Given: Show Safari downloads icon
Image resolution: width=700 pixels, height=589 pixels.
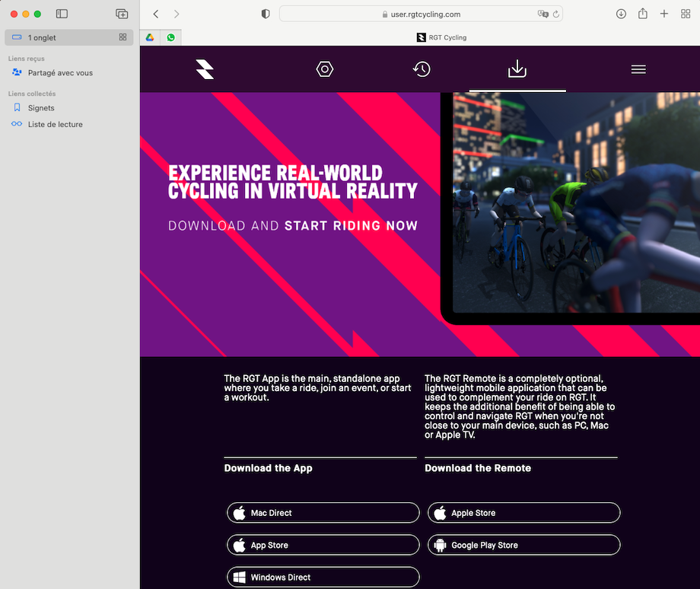Looking at the screenshot, I should [x=621, y=14].
